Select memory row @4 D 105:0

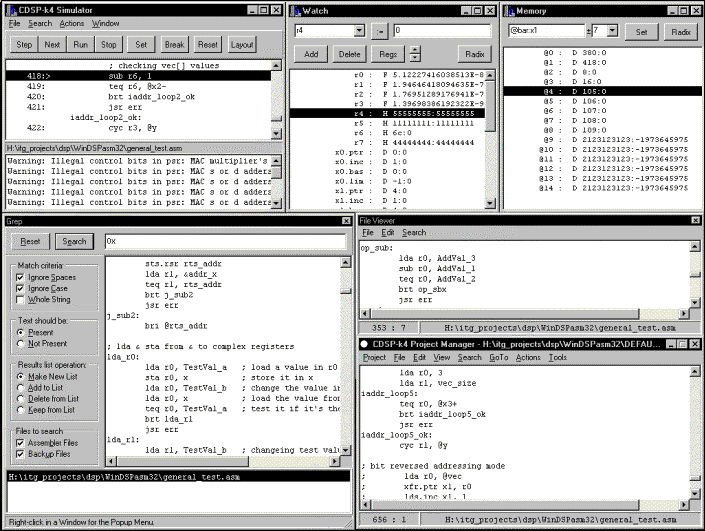[602, 91]
